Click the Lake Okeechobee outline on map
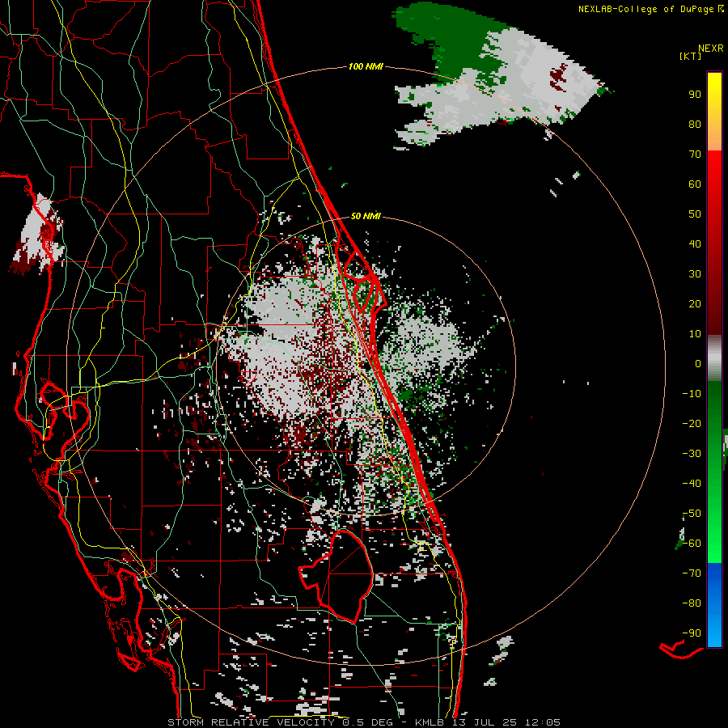The image size is (728, 728). 338,577
